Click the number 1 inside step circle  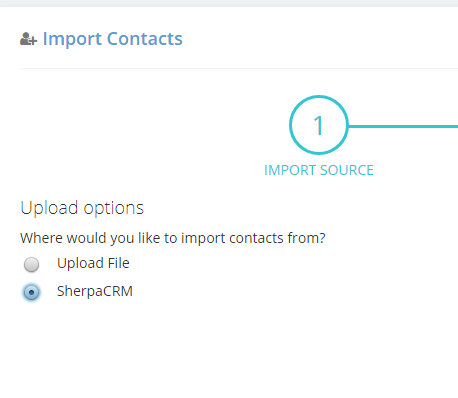[x=319, y=126]
